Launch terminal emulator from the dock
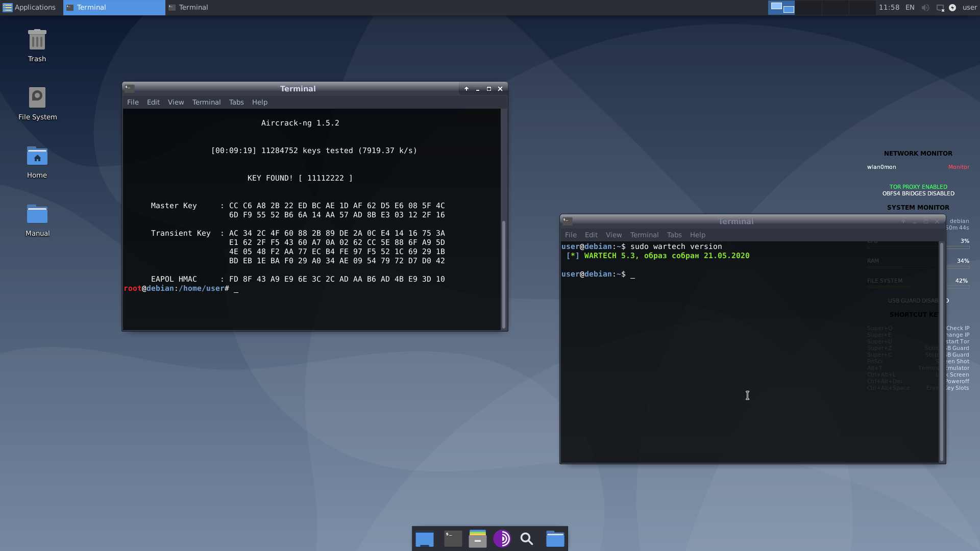 click(x=453, y=539)
